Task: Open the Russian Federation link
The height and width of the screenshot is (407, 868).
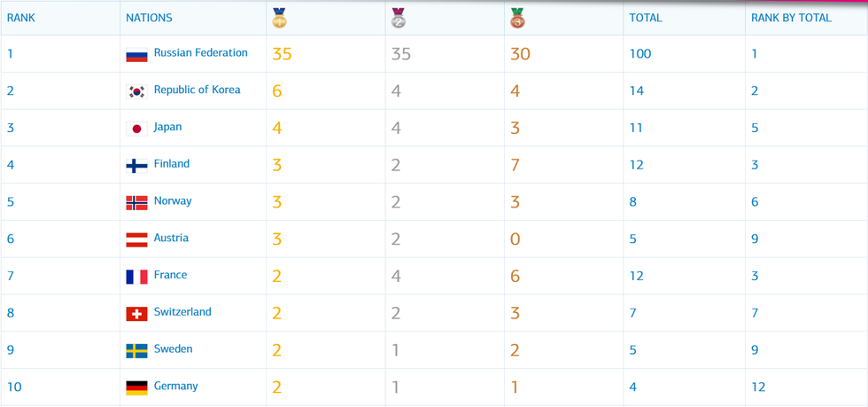Action: pyautogui.click(x=200, y=53)
